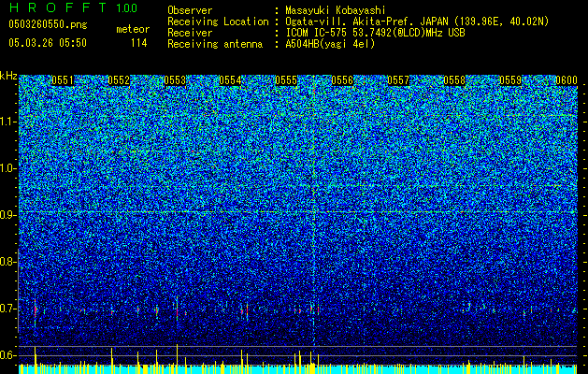Click the 0555 time marker
Viewport: 588px width, 374px height.
tap(286, 80)
